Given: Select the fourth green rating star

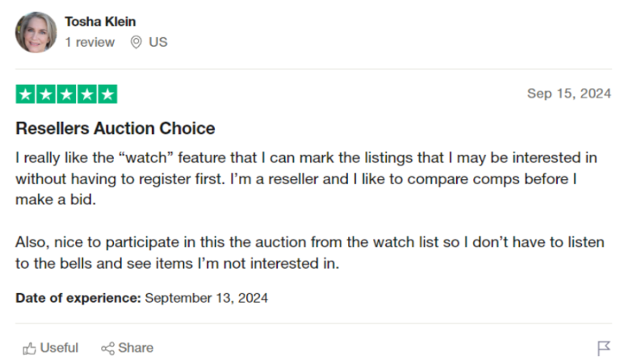Looking at the screenshot, I should 86,94.
